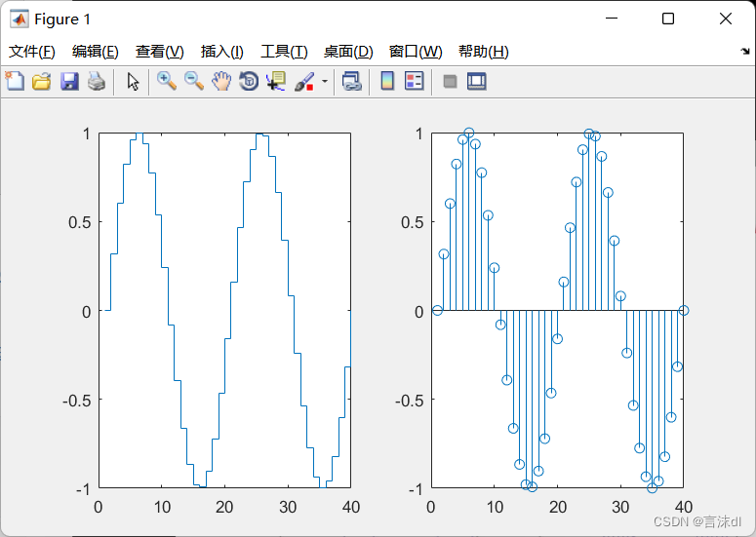Expand the Brush tool color dropdown arrow
Image resolution: width=756 pixels, height=537 pixels.
click(x=324, y=83)
